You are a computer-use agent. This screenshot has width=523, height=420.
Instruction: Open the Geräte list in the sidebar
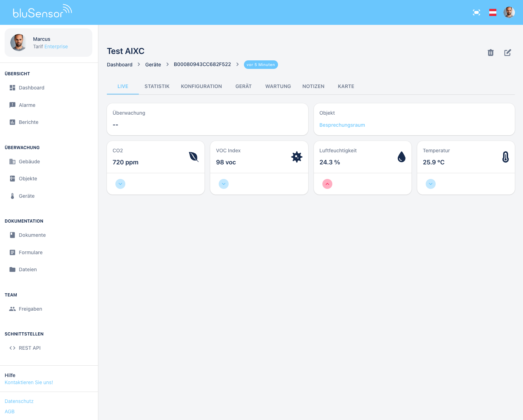27,196
